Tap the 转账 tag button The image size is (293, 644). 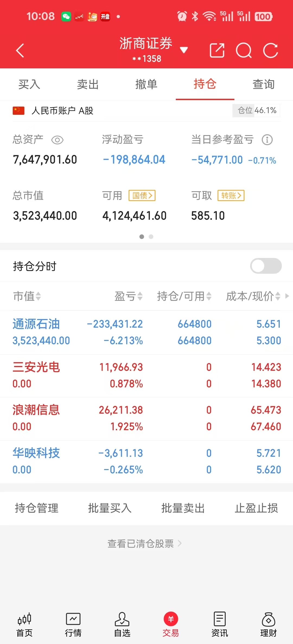tap(231, 195)
